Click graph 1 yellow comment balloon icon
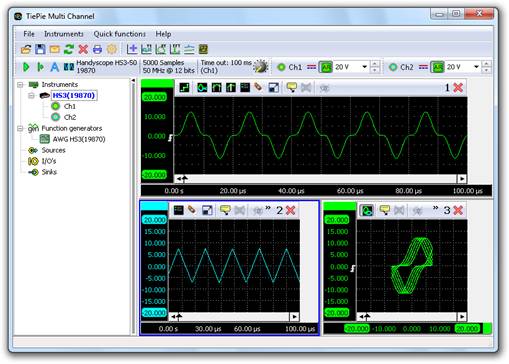 [292, 88]
